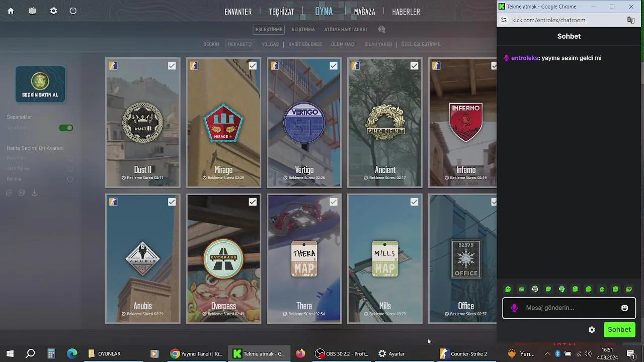
Task: Toggle the Overpass map checkbox
Action: [253, 202]
